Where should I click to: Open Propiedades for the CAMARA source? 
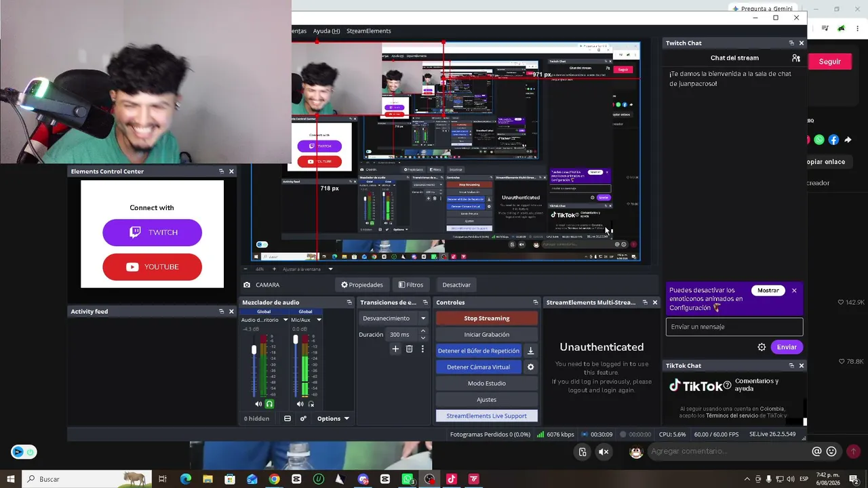(x=362, y=285)
